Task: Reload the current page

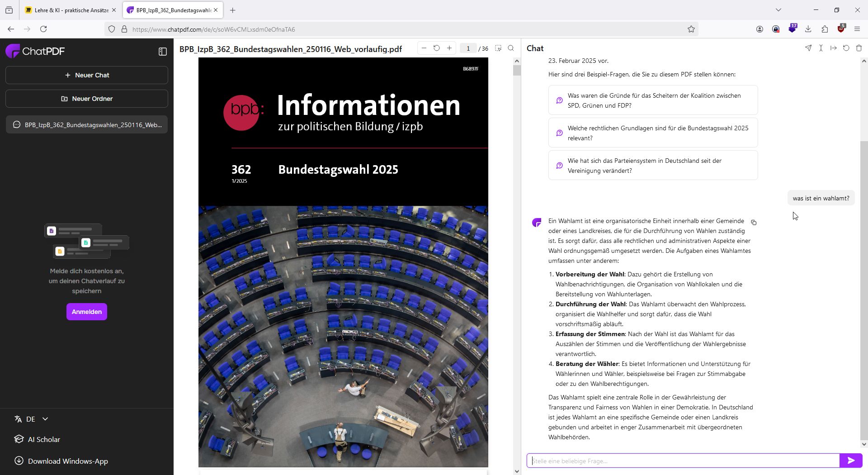Action: pyautogui.click(x=43, y=29)
